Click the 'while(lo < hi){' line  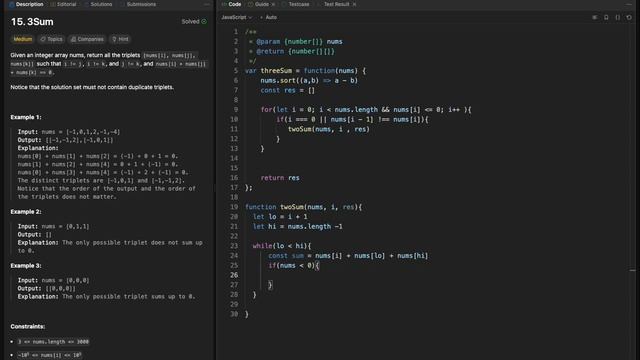pyautogui.click(x=282, y=246)
